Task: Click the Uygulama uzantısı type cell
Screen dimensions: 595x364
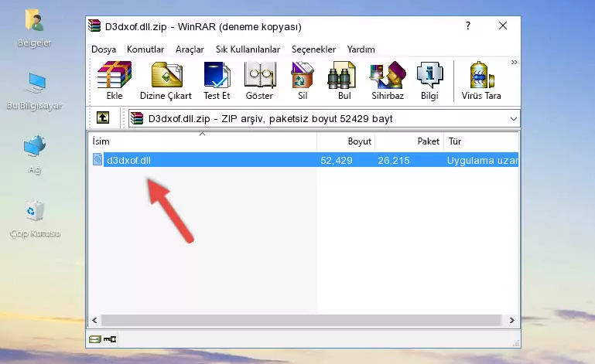Action: (x=482, y=161)
